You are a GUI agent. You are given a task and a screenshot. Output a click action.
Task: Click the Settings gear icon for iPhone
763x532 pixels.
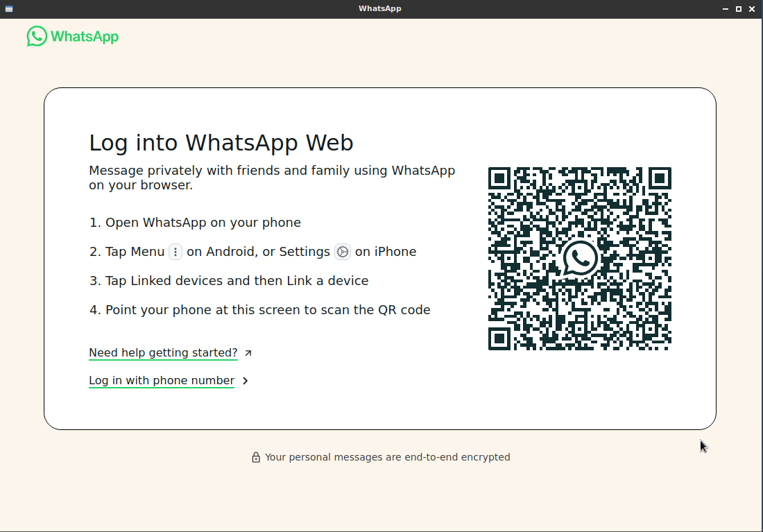pyautogui.click(x=343, y=252)
